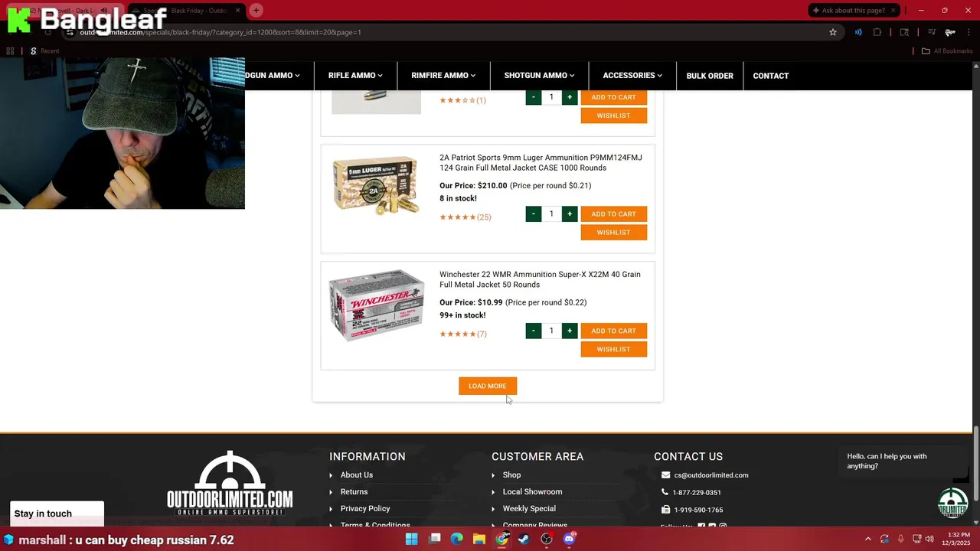Click the microphone tray icon
This screenshot has width=980, height=551.
point(900,539)
